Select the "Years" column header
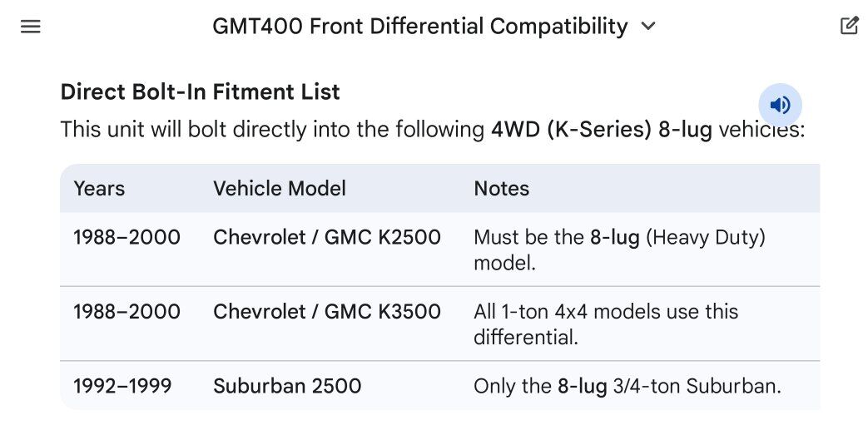This screenshot has width=868, height=425. coord(99,188)
